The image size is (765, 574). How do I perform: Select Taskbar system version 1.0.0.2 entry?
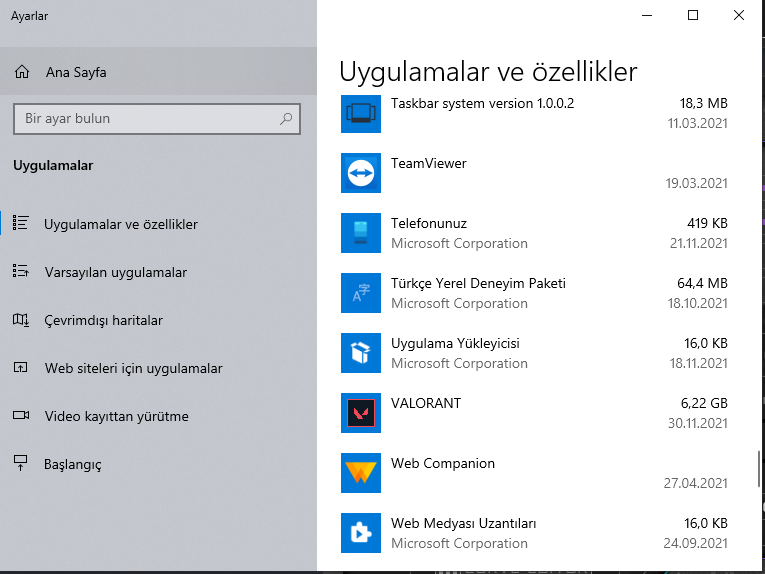point(482,103)
